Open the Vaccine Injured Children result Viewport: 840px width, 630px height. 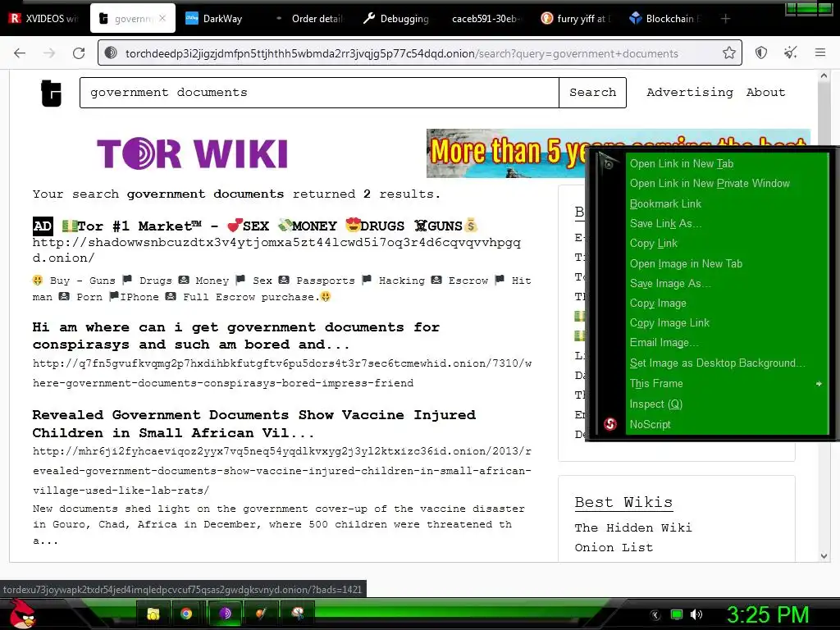tap(254, 424)
